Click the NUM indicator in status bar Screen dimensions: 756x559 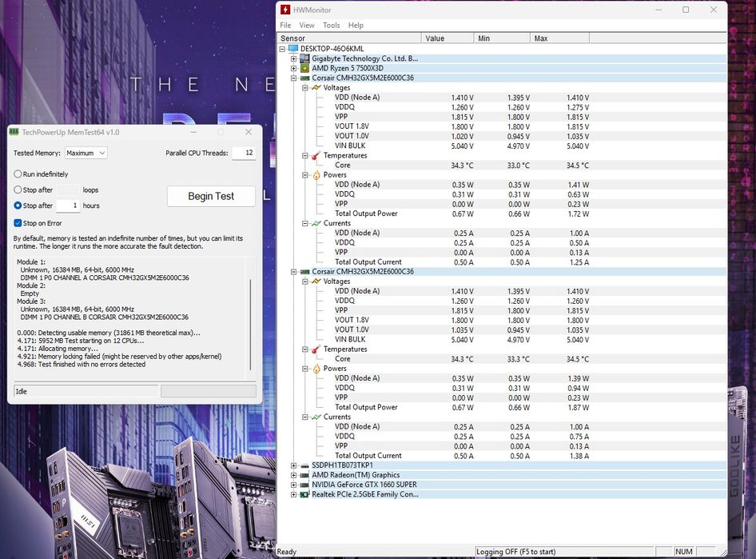tap(684, 551)
